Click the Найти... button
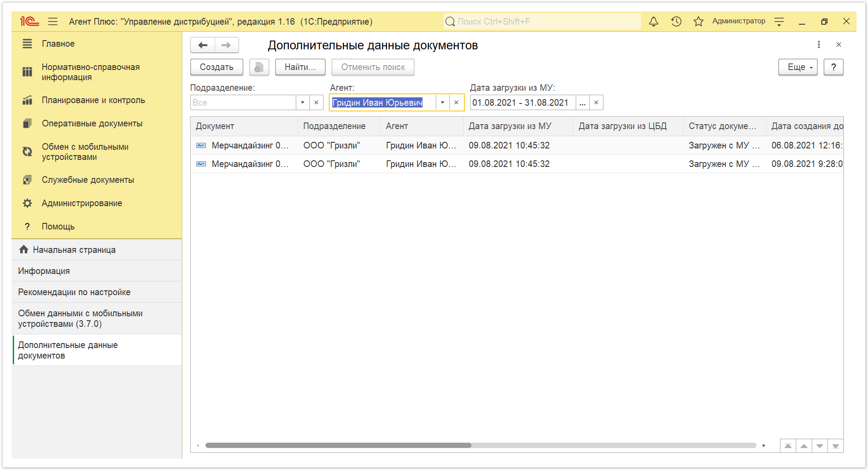868x470 pixels. click(x=300, y=67)
